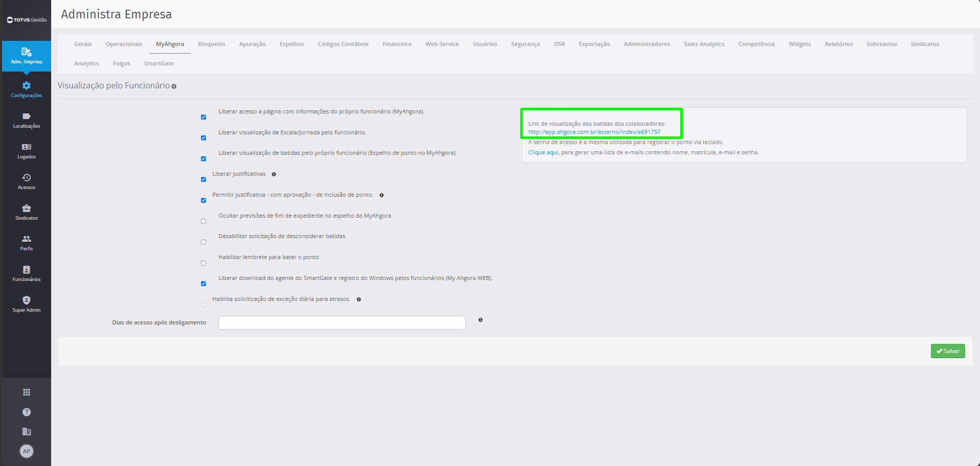Click the Visualização pelo Funcionário heading
Viewport: 980px width, 466px height.
click(114, 86)
